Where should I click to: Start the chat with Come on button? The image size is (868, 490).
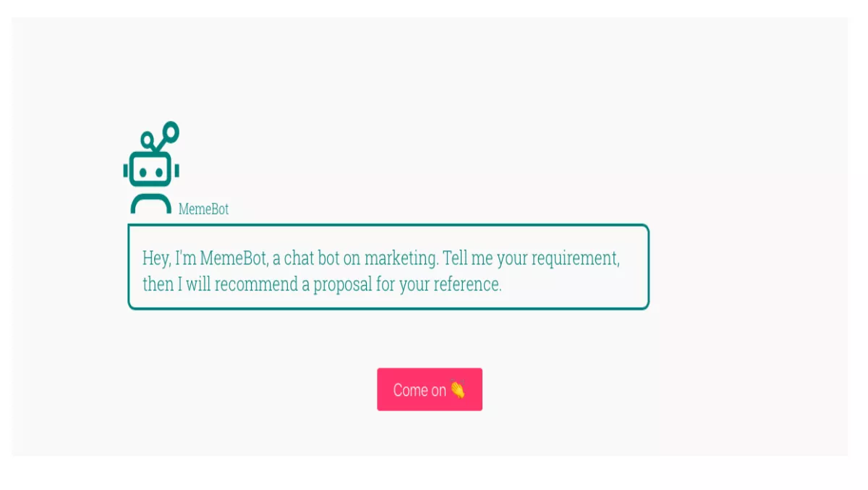pos(430,389)
